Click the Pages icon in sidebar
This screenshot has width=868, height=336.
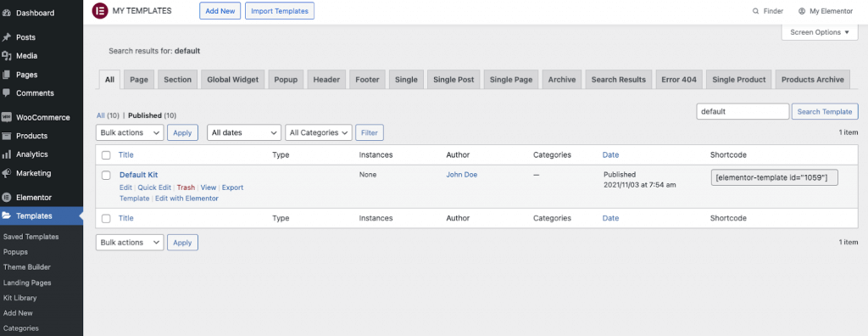coord(7,75)
